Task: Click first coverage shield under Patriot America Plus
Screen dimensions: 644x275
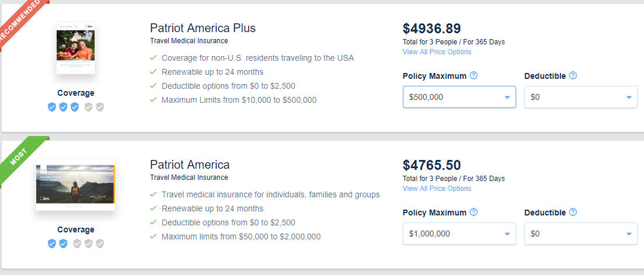Action: tap(52, 107)
